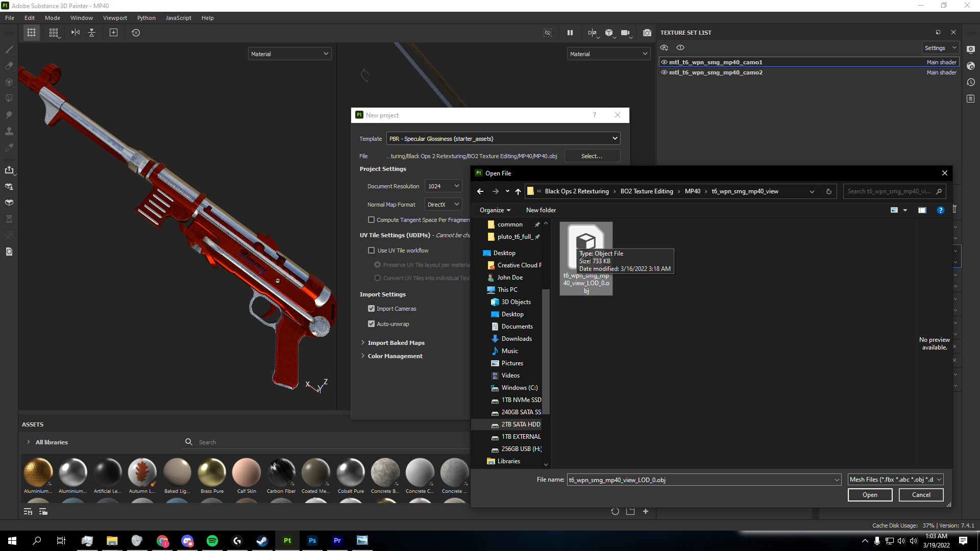Viewport: 980px width, 551px height.
Task: Toggle the vertical mirror icon
Action: 92,33
